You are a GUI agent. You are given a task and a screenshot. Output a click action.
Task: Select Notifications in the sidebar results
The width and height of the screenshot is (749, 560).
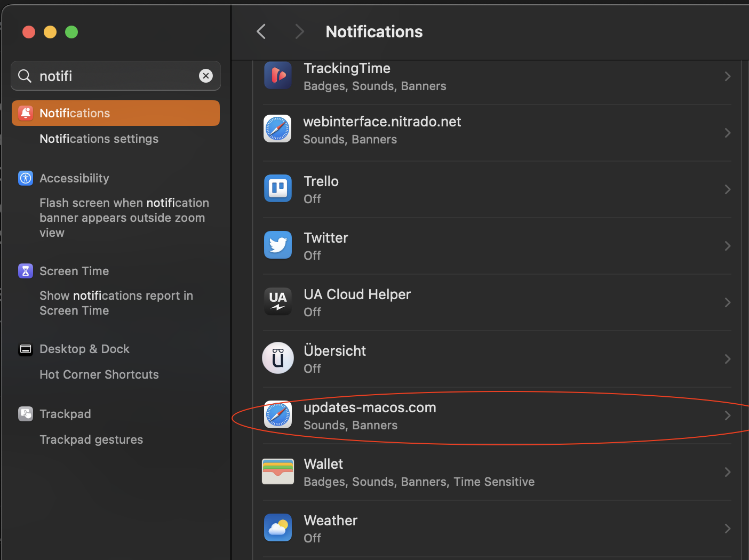[116, 113]
